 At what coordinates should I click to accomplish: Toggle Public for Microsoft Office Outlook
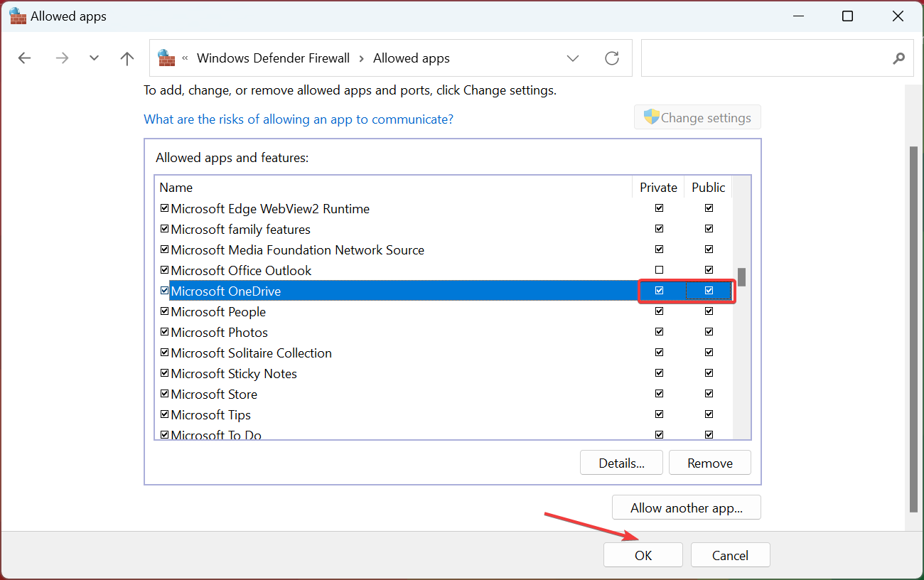709,270
